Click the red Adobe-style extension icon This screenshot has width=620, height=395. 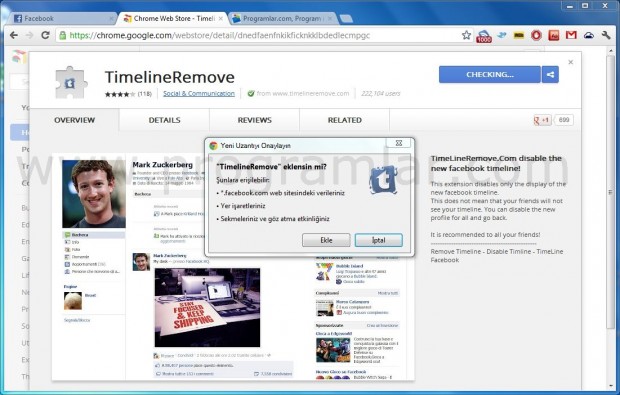(554, 35)
